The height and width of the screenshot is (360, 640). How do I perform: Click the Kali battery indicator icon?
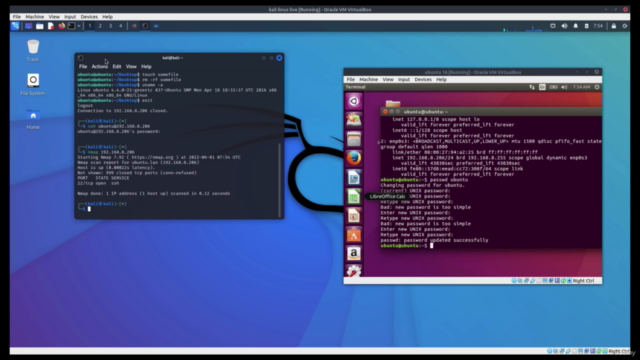click(x=587, y=26)
